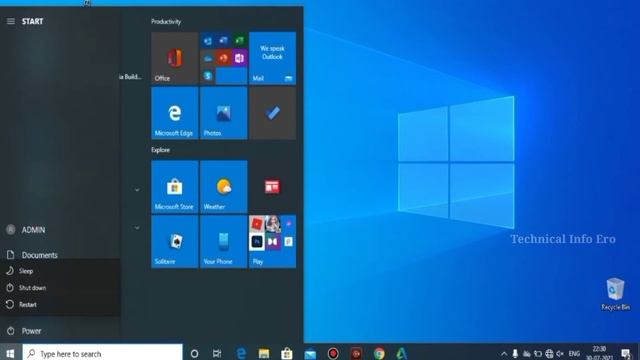Open Cortana from the taskbar

(194, 353)
